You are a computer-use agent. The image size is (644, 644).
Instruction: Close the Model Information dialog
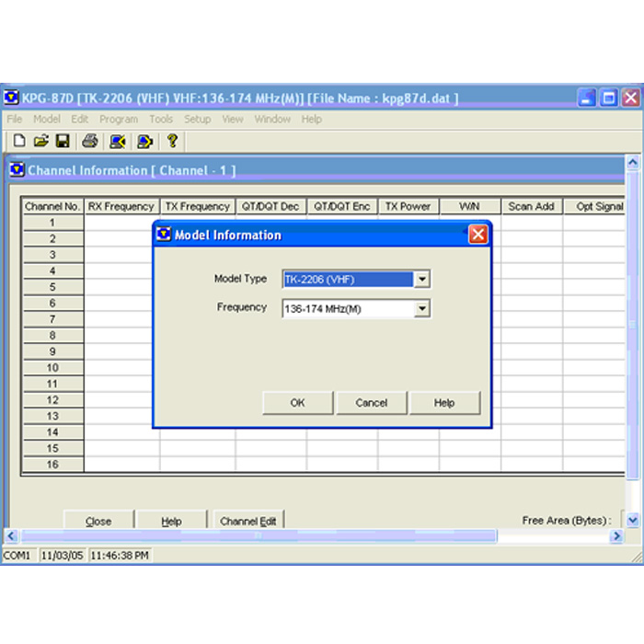(x=478, y=235)
